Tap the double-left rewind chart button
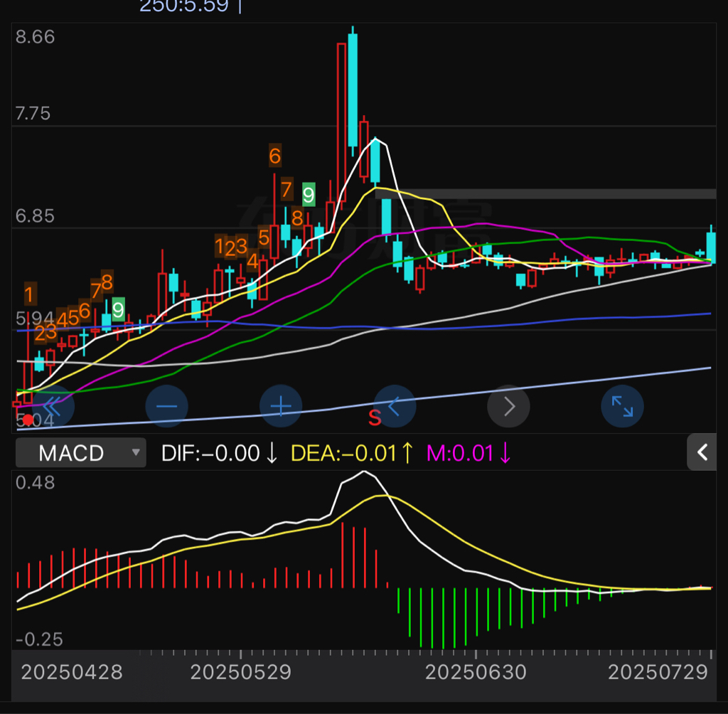Screen dimensions: 728x714 pos(53,407)
